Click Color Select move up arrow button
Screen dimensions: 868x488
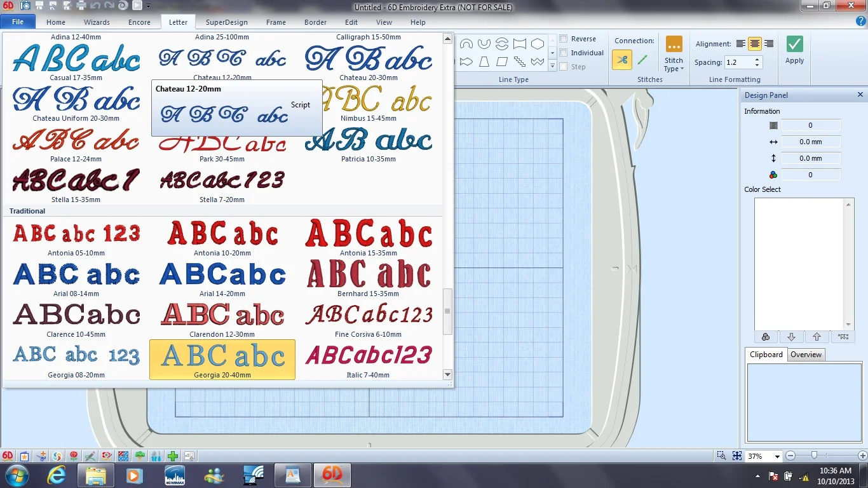coord(817,337)
